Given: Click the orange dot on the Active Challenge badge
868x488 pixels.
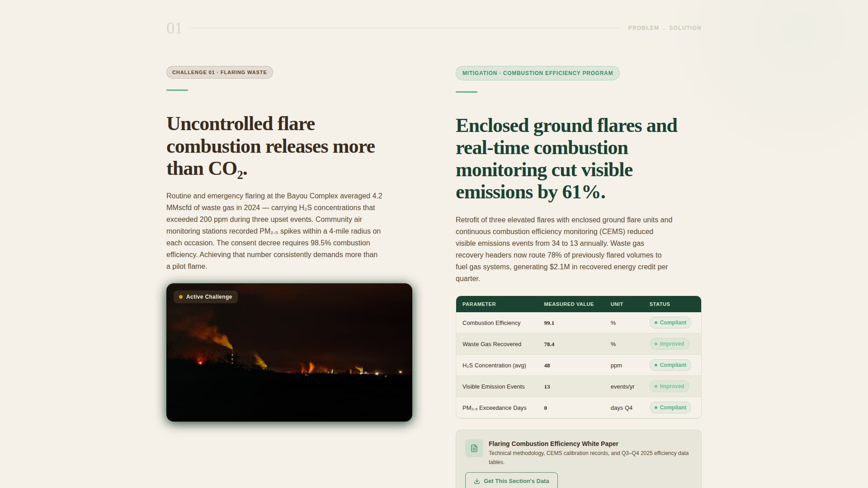Looking at the screenshot, I should 181,297.
